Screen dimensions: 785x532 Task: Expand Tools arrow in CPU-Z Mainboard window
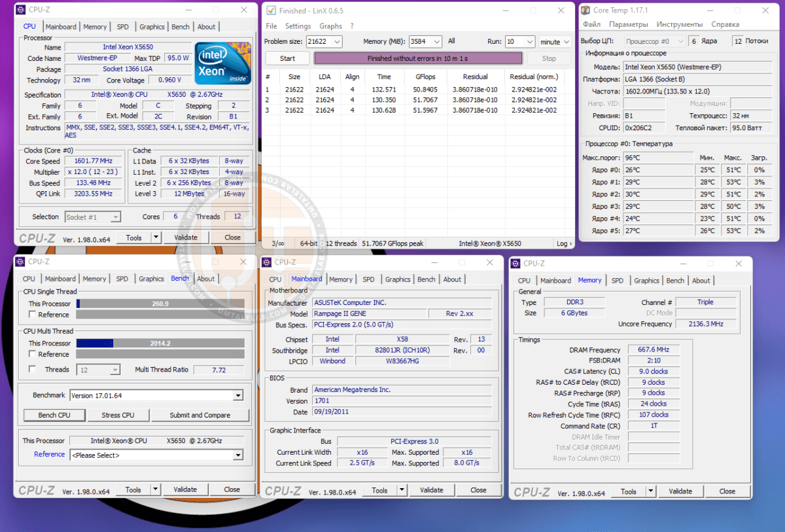click(x=402, y=490)
